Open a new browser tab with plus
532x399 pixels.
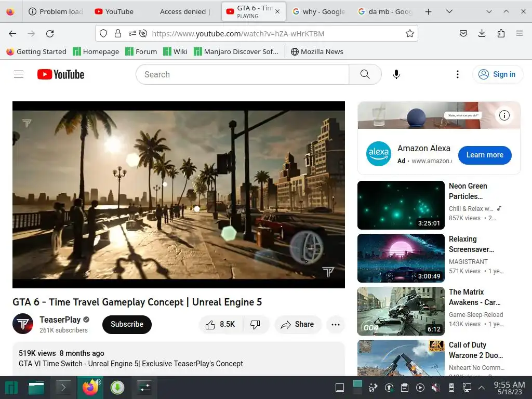point(428,11)
